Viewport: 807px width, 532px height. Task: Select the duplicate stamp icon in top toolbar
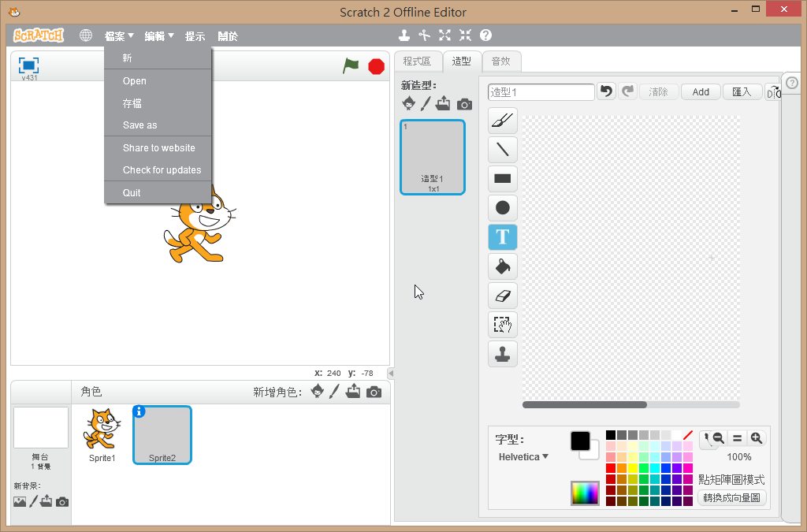[x=404, y=35]
